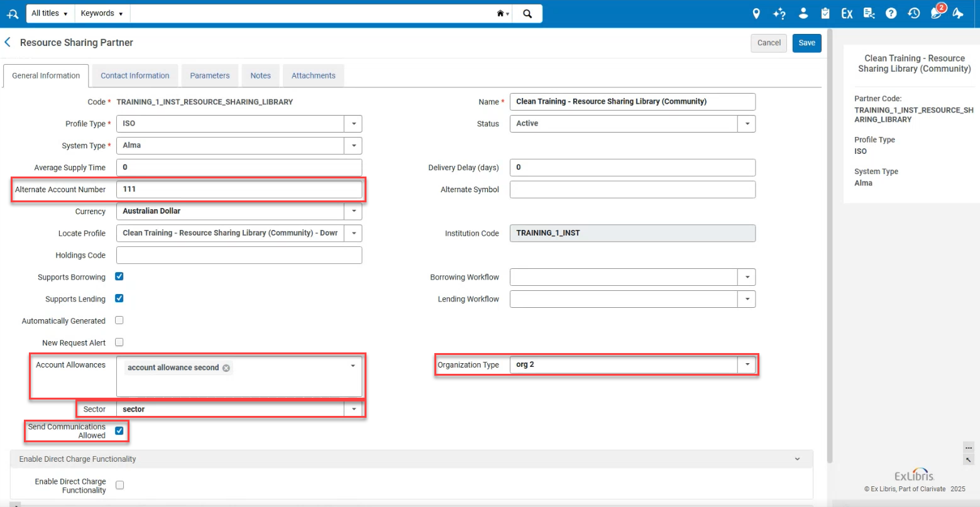
Task: Open the tasks clipboard icon
Action: (x=825, y=13)
